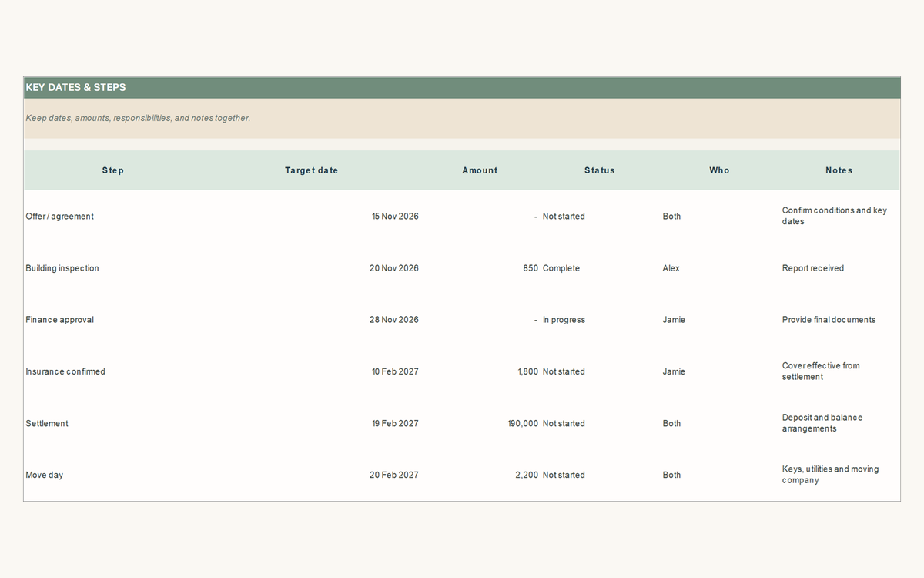Click the 20 Nov 2026 date cell
The width and height of the screenshot is (924, 578).
(394, 268)
